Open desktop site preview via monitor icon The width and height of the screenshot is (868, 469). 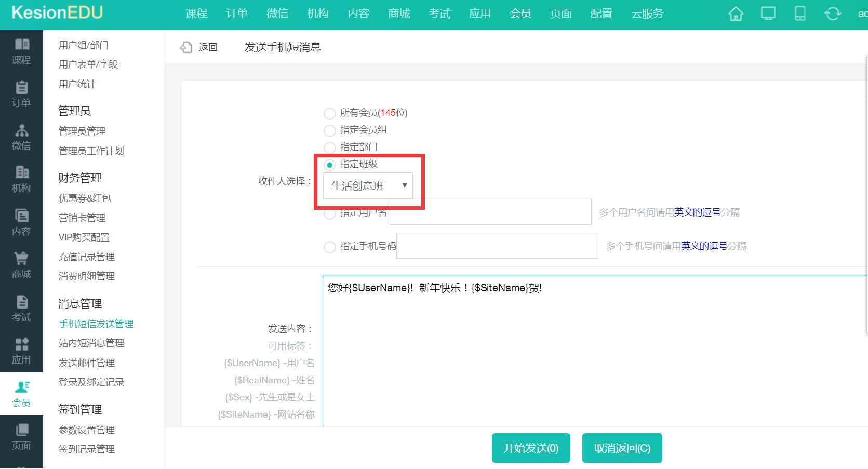(768, 14)
